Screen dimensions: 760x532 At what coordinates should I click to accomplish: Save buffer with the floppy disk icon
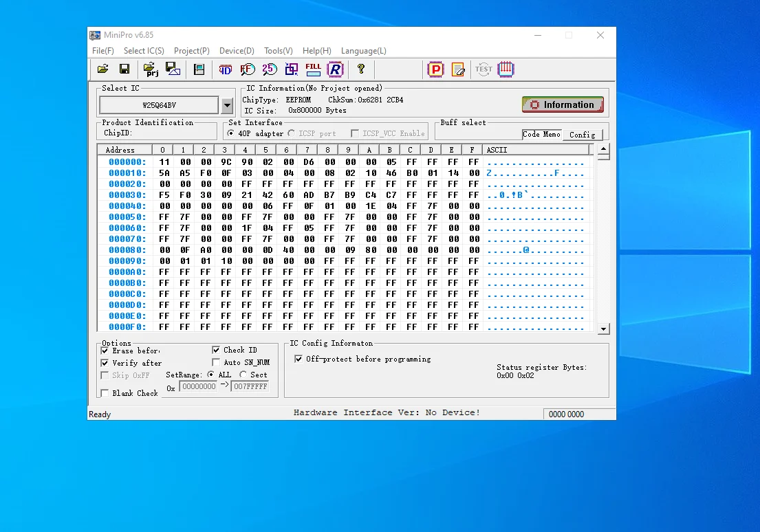click(x=124, y=69)
